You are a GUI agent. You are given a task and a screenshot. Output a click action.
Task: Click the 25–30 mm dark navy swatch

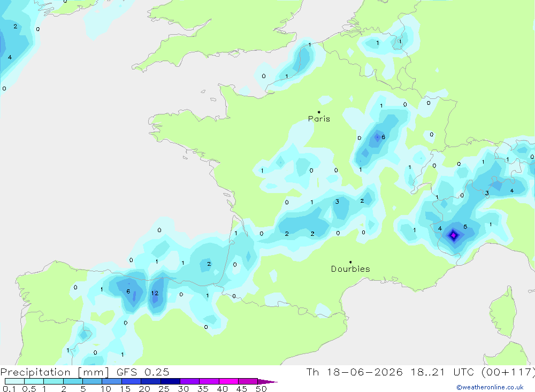[x=170, y=381]
